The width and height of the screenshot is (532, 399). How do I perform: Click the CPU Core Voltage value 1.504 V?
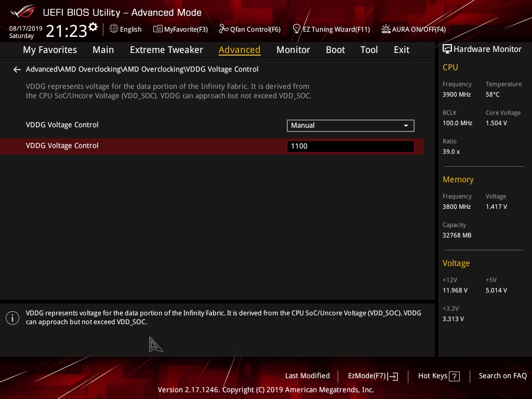(x=496, y=123)
